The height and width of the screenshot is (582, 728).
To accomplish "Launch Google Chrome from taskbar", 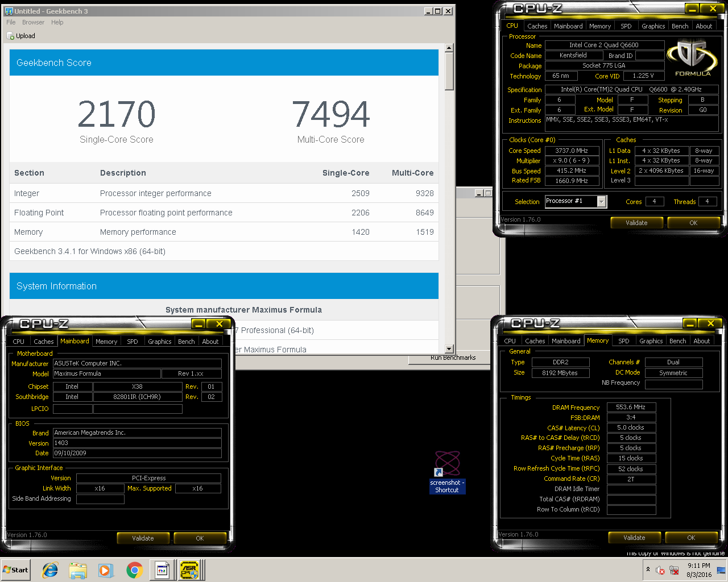I will [134, 570].
